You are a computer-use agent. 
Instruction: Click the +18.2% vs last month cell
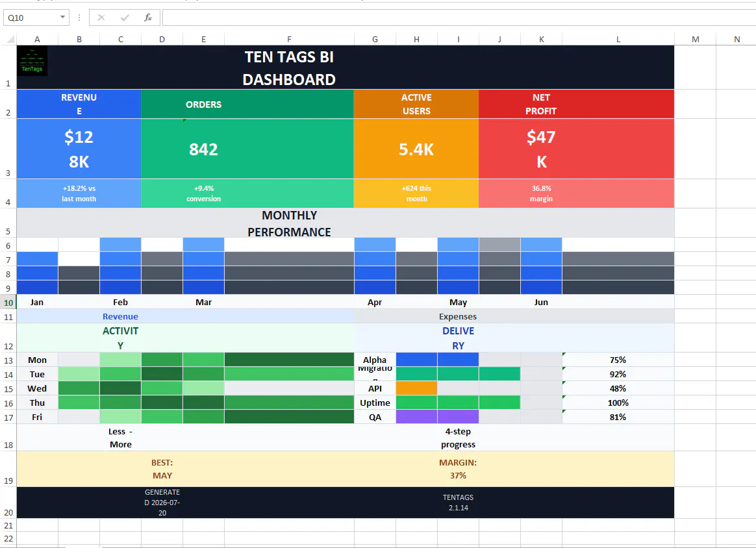[79, 193]
